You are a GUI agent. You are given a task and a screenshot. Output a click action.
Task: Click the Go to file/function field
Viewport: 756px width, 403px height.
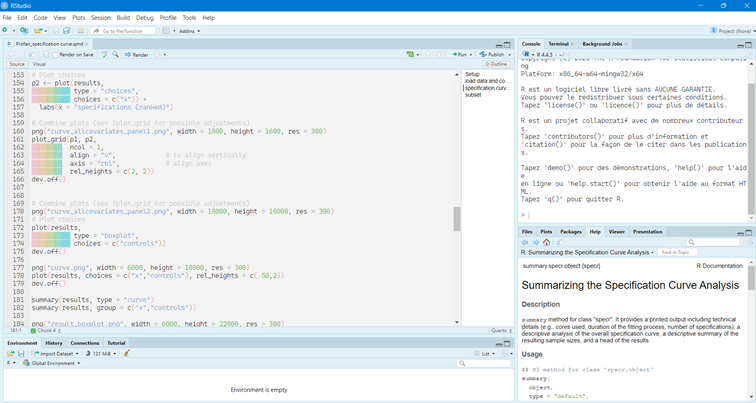tap(122, 31)
